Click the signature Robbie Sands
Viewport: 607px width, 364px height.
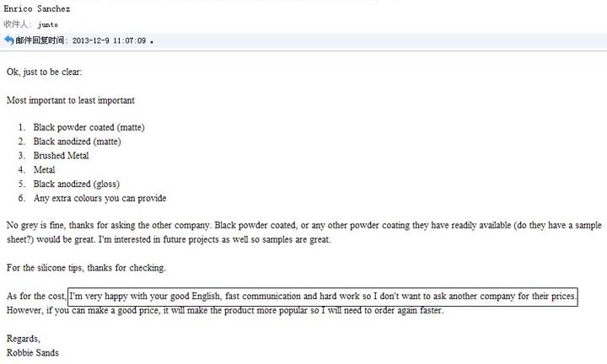(33, 353)
